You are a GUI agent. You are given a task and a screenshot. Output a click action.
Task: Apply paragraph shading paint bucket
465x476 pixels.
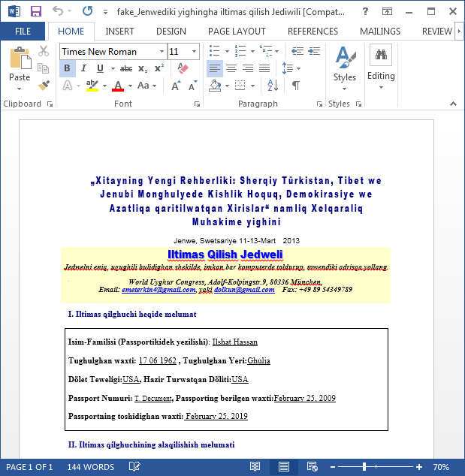tap(215, 86)
